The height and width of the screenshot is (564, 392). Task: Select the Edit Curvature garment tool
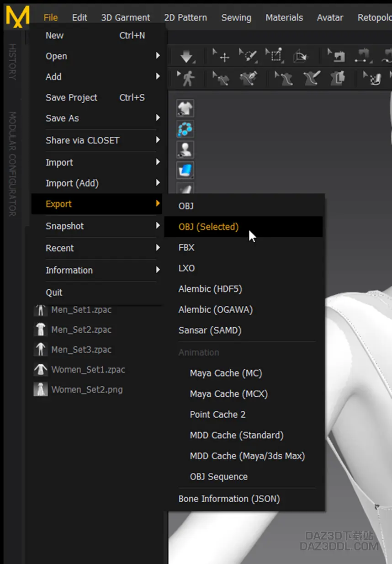pos(222,79)
